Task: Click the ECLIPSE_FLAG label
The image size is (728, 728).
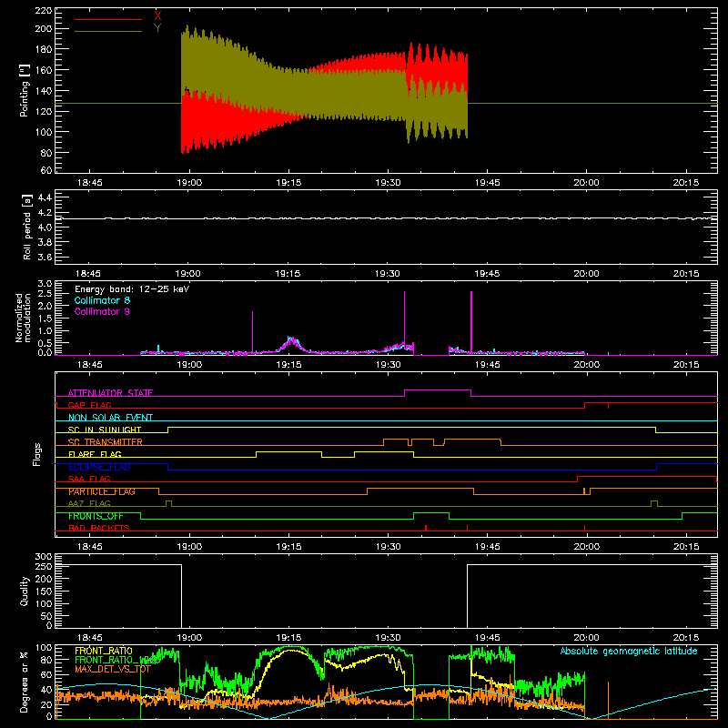Action: 99,467
